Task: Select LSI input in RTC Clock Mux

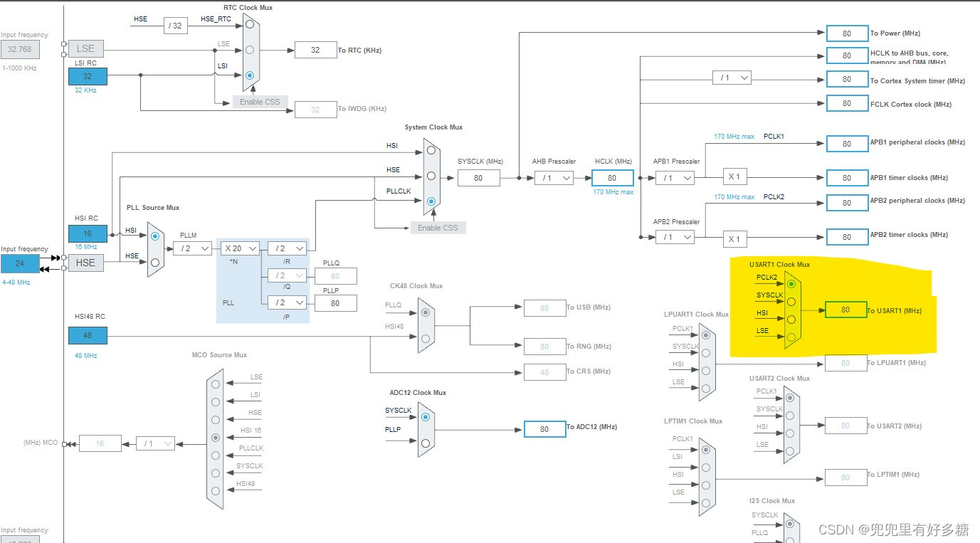Action: (249, 75)
